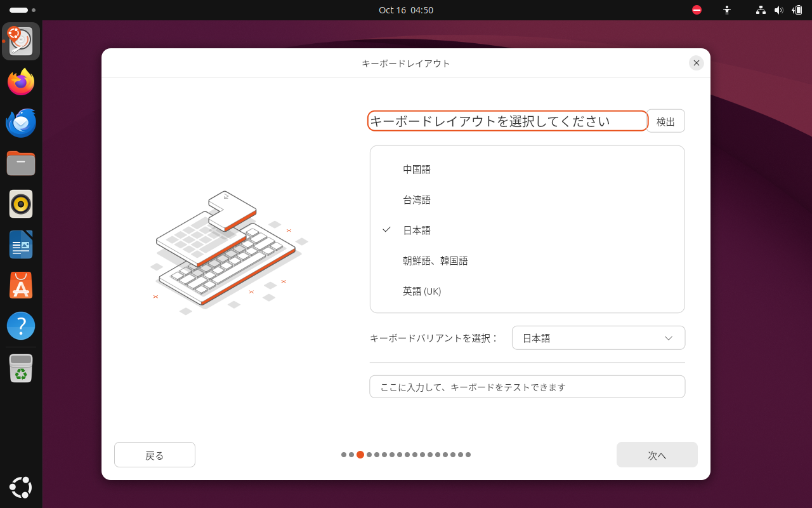This screenshot has width=812, height=508.
Task: Open the clock Oct 16 04:50 menu
Action: point(406,10)
